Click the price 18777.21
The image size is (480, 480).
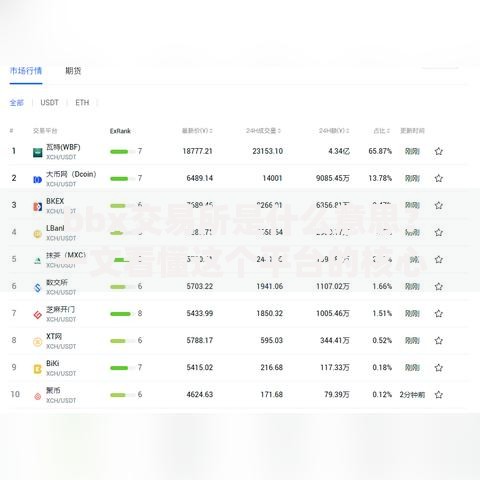(x=197, y=151)
